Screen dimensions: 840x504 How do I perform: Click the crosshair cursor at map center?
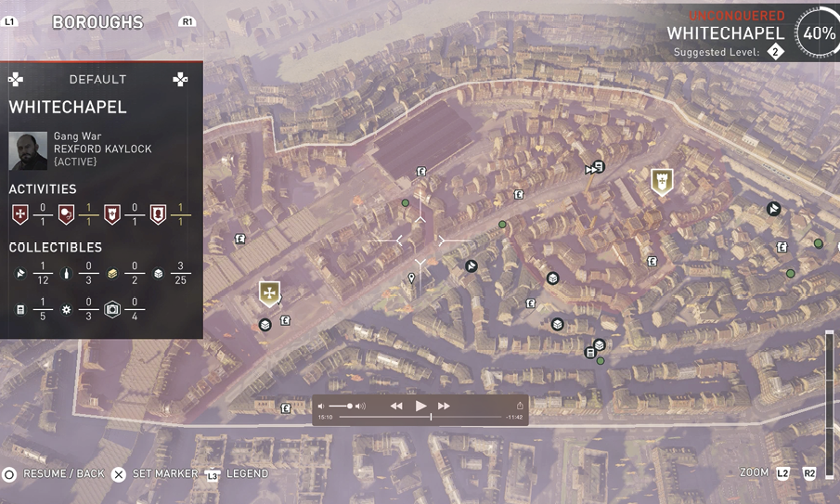click(420, 241)
